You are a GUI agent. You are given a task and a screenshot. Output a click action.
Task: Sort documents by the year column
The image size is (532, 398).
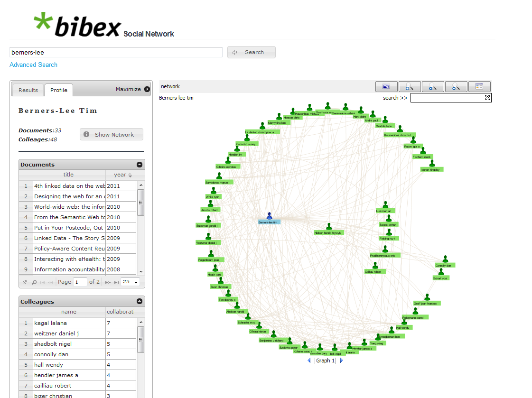click(121, 175)
